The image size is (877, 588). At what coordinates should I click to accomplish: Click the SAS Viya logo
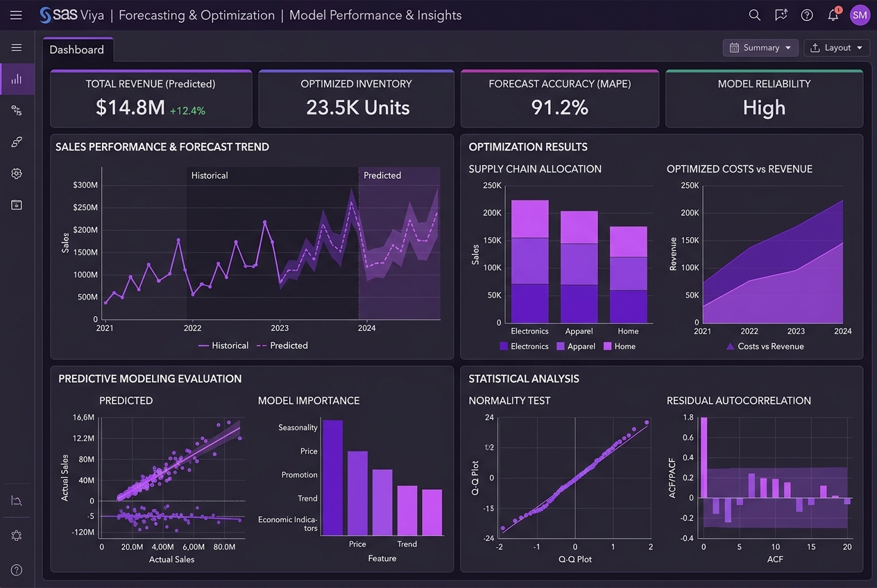71,15
